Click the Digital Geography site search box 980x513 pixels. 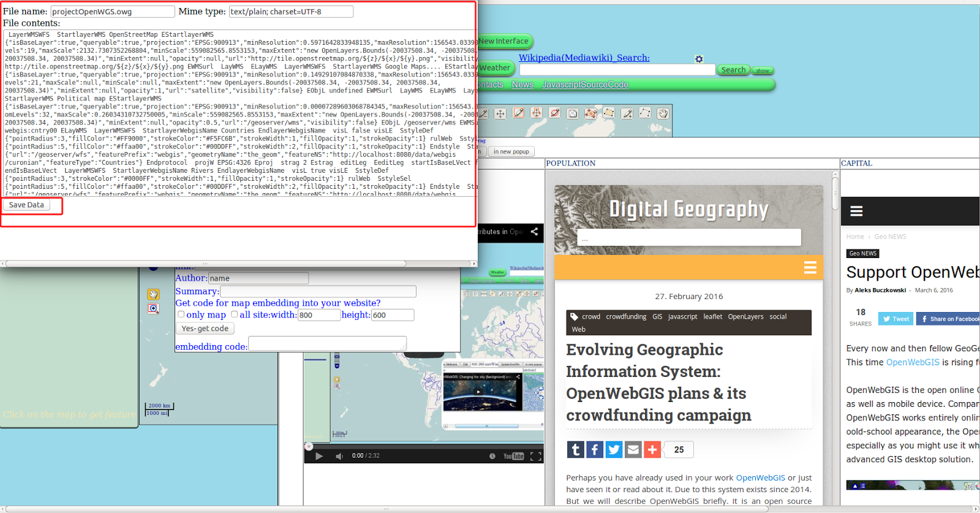tap(689, 238)
